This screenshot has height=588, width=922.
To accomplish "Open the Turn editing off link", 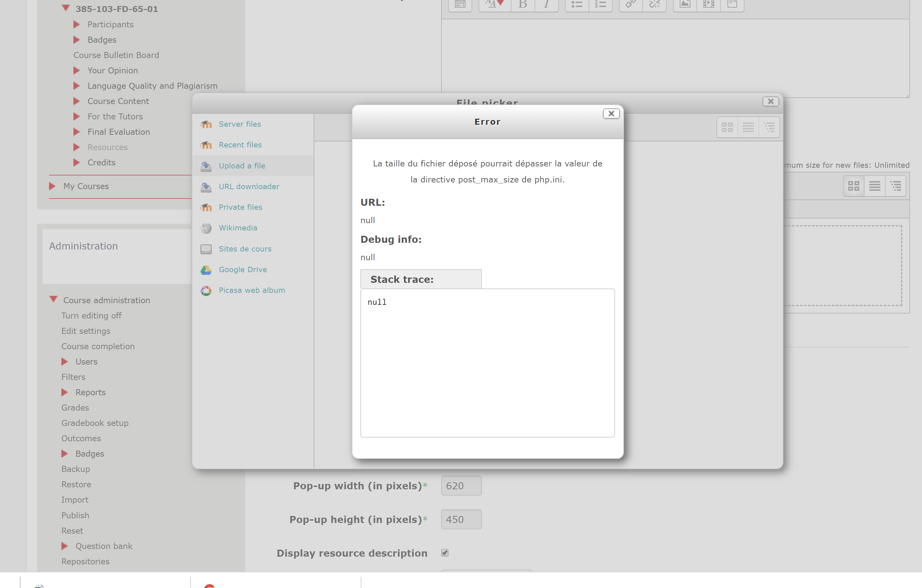I will [91, 316].
